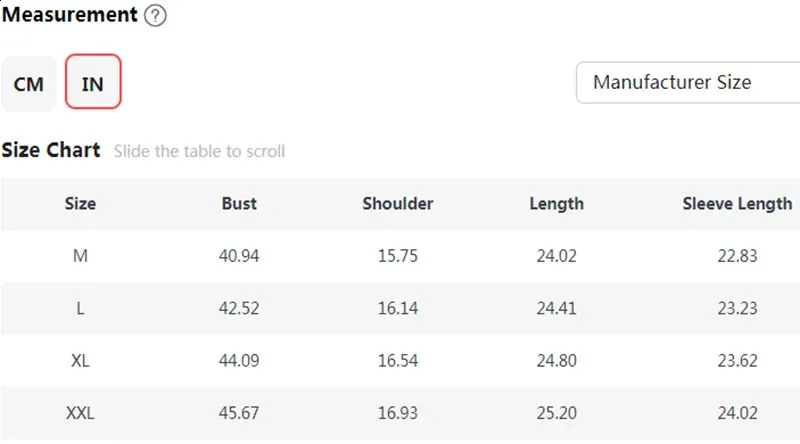Click the 24.02 sleeve length for XXL
The height and width of the screenshot is (444, 800).
(x=737, y=413)
